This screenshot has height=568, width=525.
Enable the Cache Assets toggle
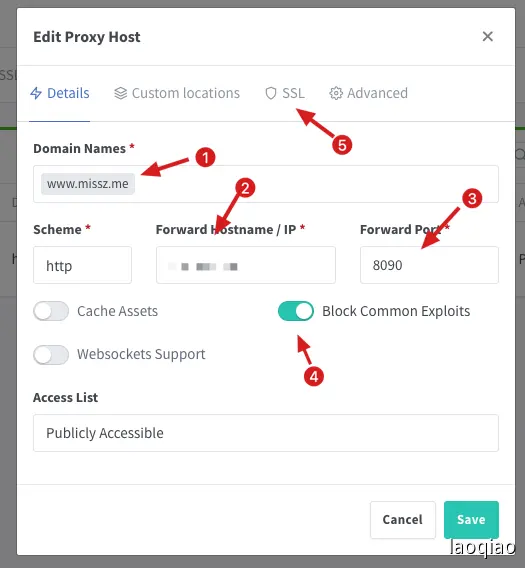click(x=51, y=311)
